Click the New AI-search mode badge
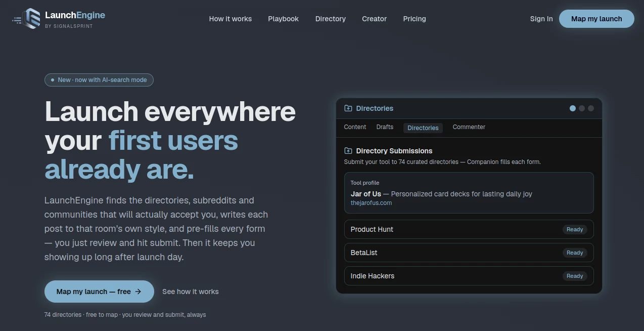The image size is (644, 331). point(99,80)
